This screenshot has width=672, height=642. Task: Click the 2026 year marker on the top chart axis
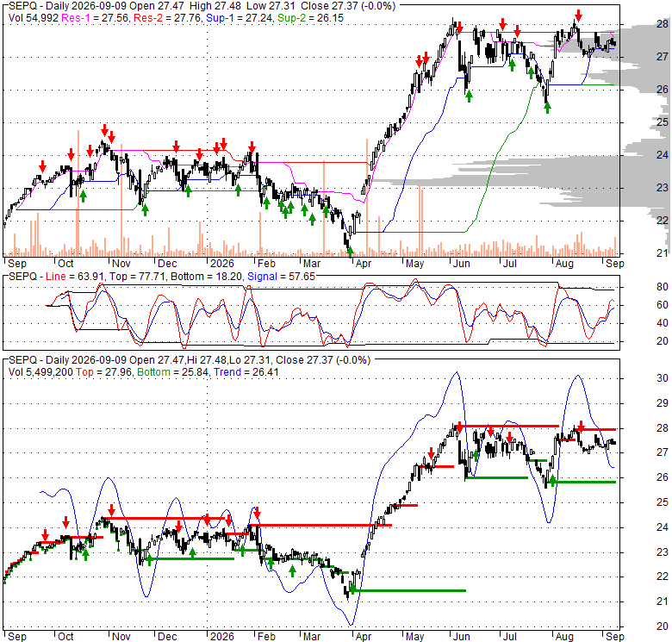[x=222, y=263]
